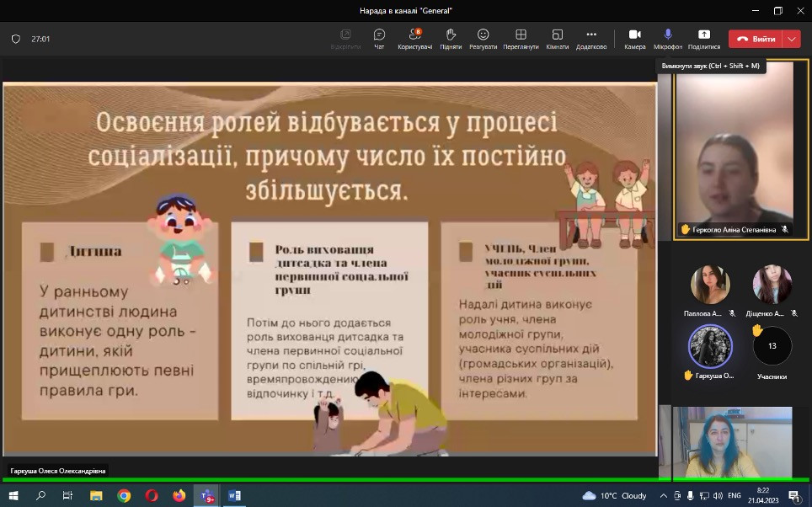Leave the meeting with Вийти
This screenshot has width=812, height=507.
756,39
